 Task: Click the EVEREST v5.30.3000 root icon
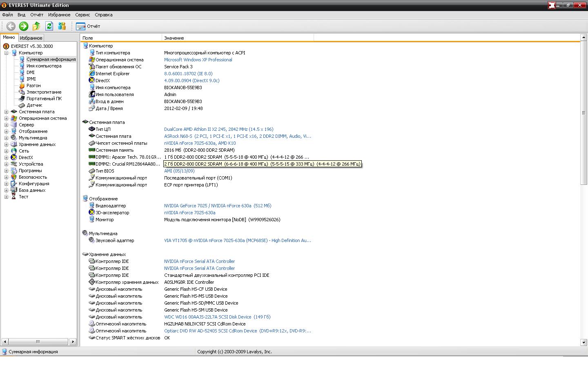6,46
